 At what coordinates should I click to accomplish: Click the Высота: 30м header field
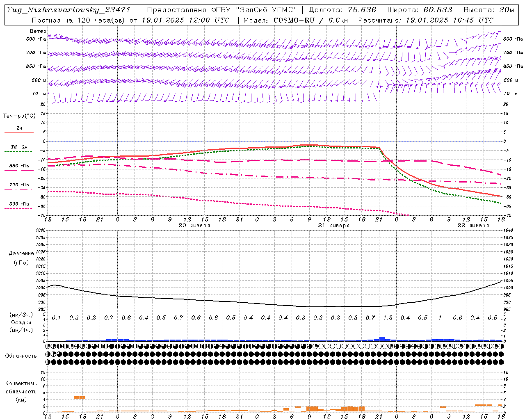(489, 10)
